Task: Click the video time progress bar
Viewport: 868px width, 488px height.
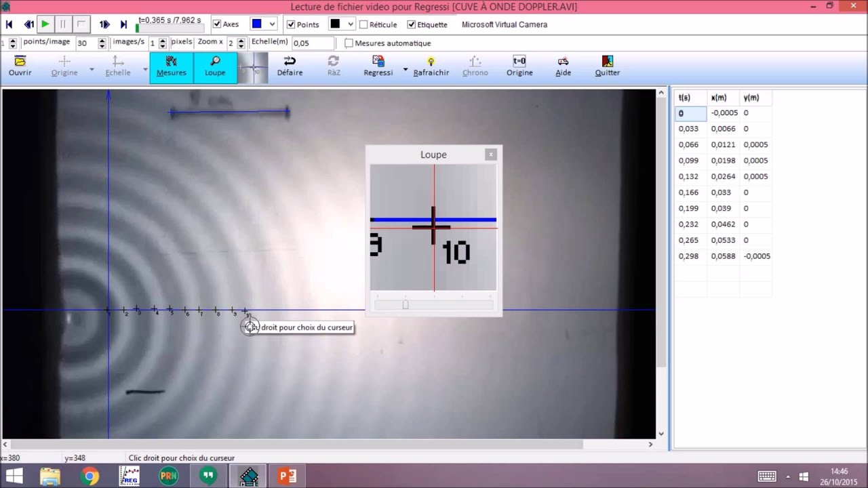Action: (170, 29)
